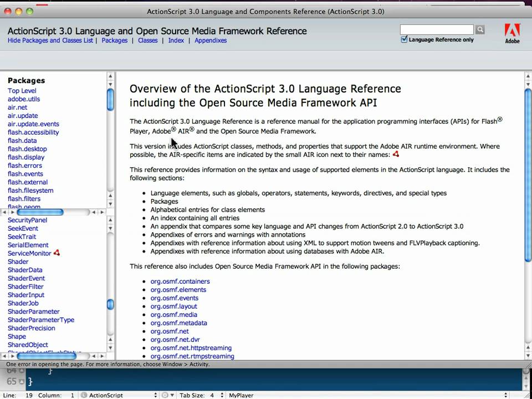Open org.osmf.elements link
This screenshot has width=532, height=399.
point(178,290)
